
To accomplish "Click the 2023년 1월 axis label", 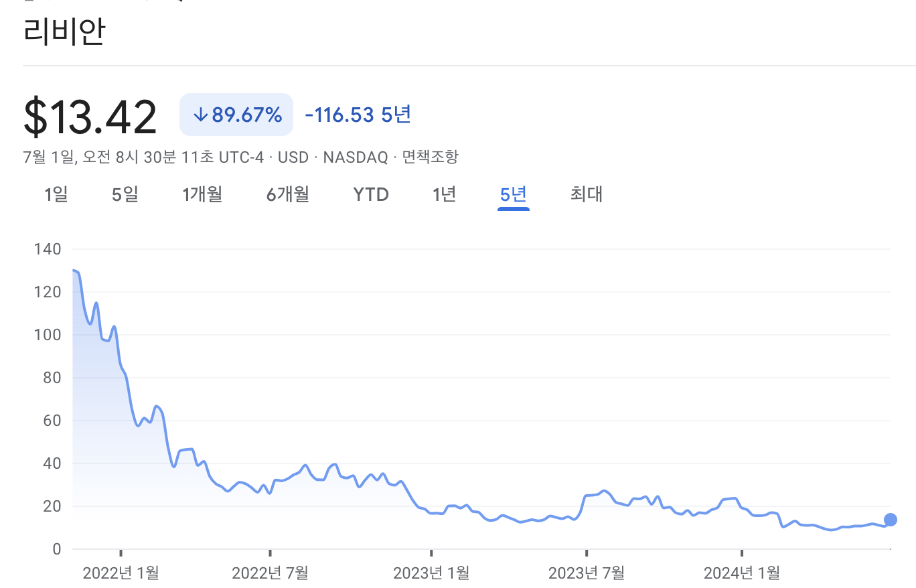I will 431,573.
